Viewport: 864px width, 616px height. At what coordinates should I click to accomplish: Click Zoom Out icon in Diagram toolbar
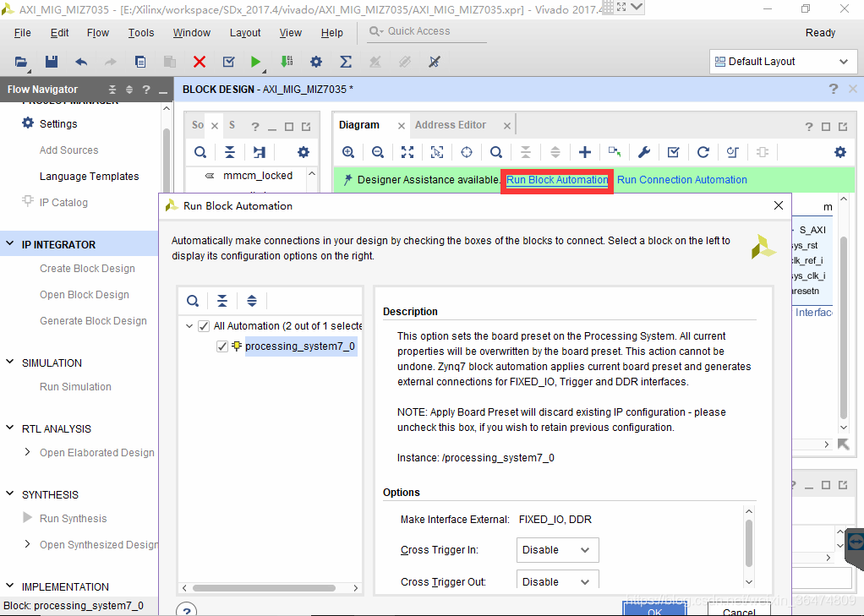378,152
